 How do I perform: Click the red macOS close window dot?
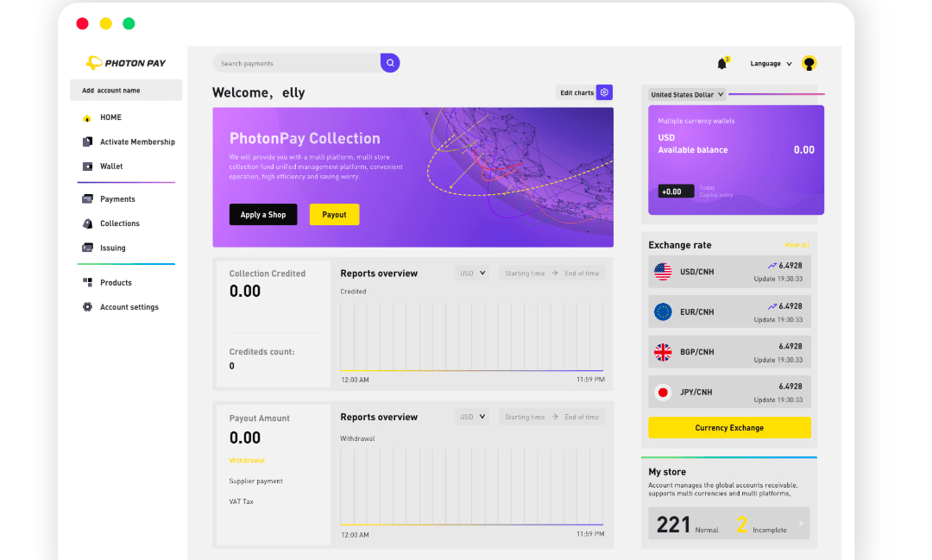(83, 24)
